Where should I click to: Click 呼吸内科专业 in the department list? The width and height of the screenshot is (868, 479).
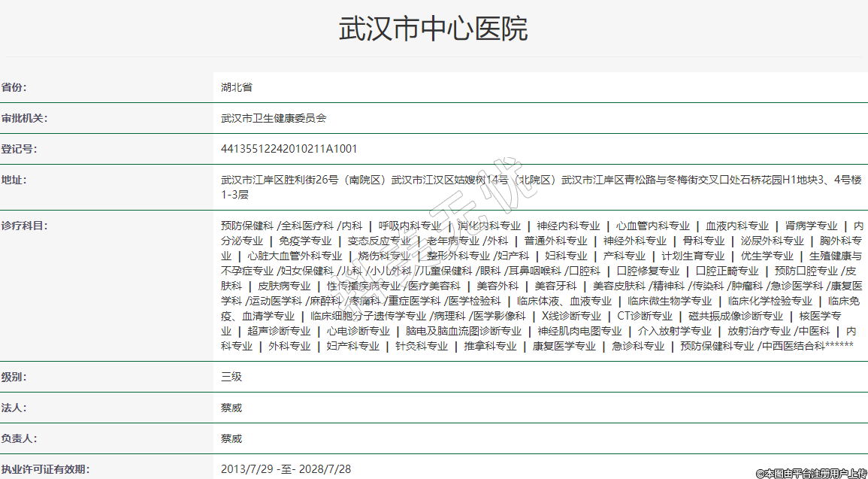point(410,226)
